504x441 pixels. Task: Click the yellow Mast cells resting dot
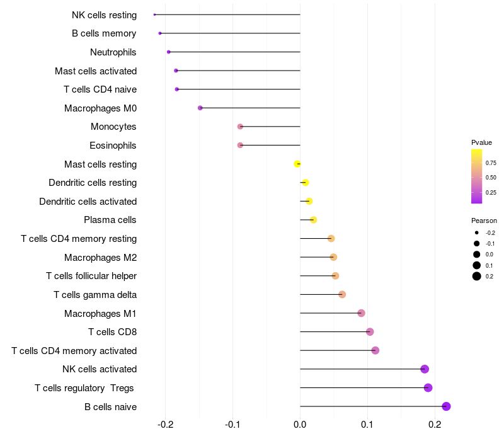point(297,164)
